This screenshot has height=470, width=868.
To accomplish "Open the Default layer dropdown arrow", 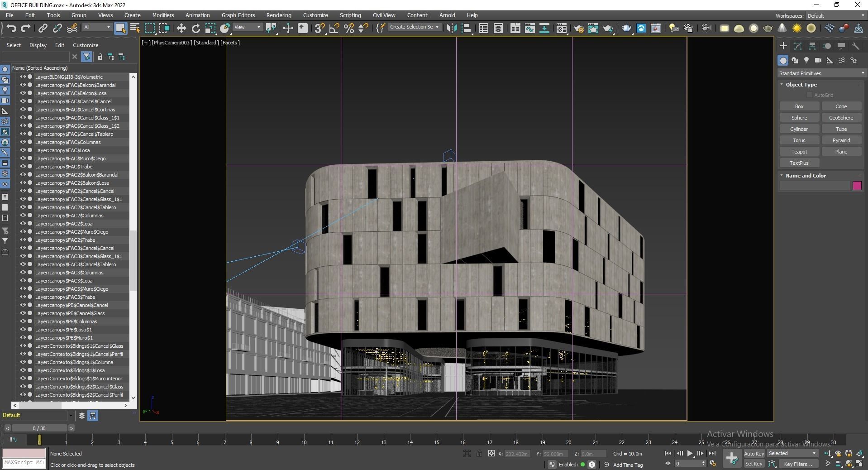I will (71, 416).
